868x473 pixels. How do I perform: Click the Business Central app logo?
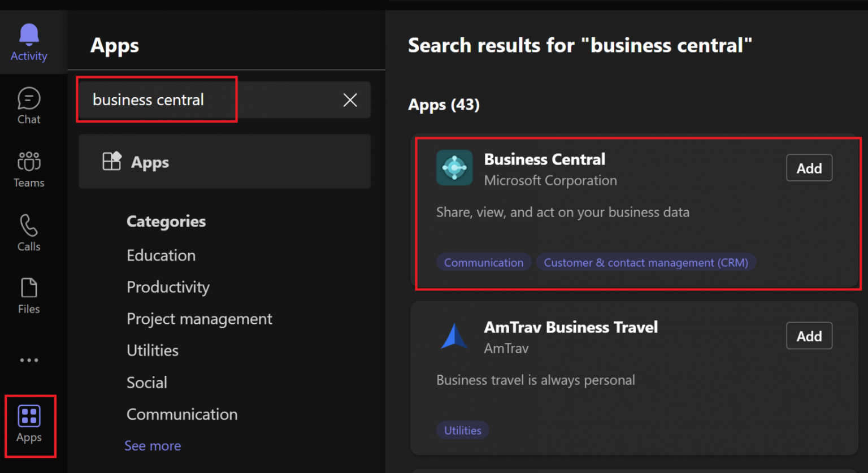click(454, 168)
